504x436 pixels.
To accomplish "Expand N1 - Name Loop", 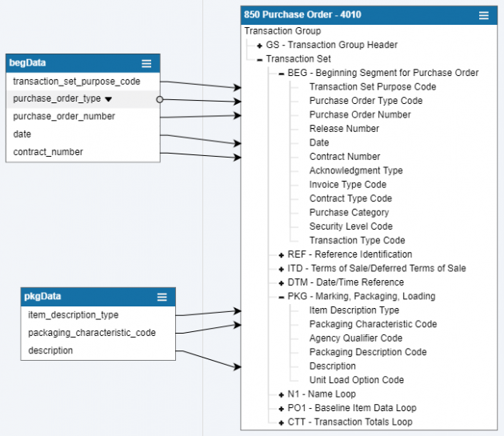I will tap(282, 394).
